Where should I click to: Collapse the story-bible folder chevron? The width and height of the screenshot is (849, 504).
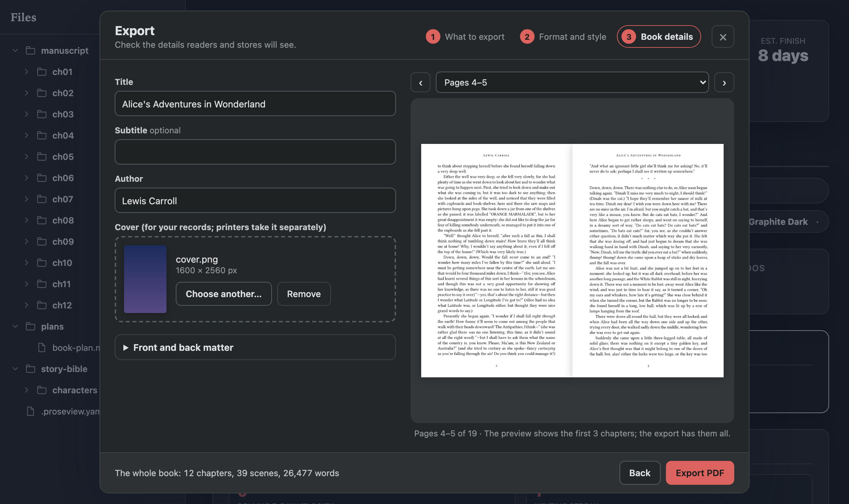15,369
